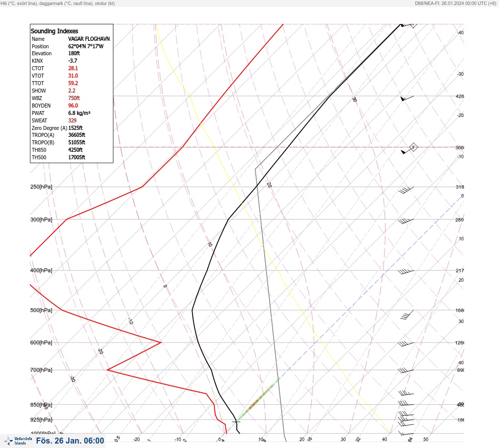Click the diamond tropopause marker on red dashed line
Viewport: 499px width, 448px height.
[413, 147]
